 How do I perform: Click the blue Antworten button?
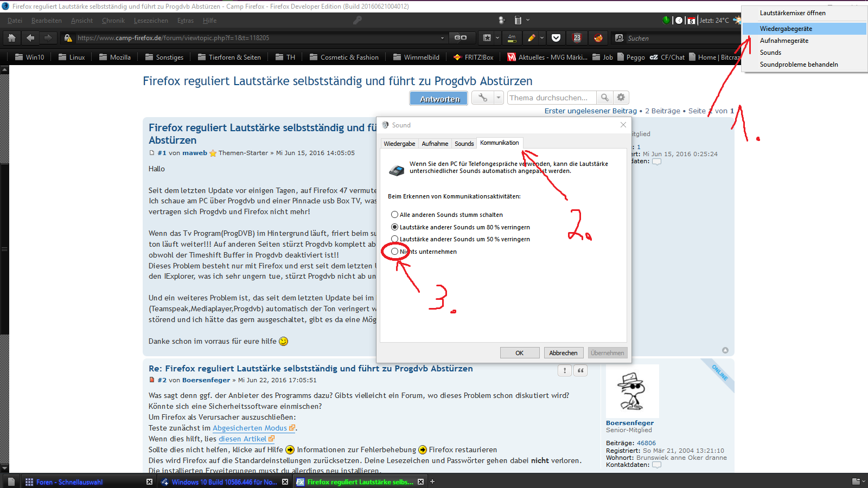pyautogui.click(x=439, y=98)
